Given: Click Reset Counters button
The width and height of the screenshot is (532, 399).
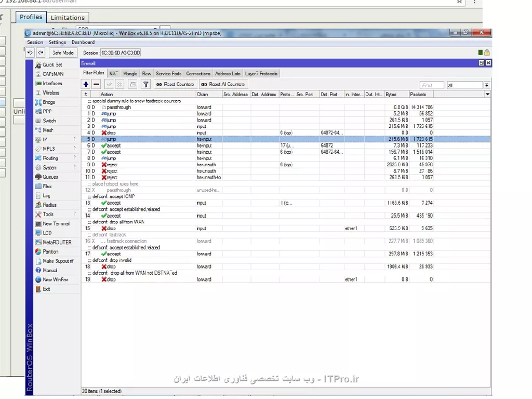Looking at the screenshot, I should click(x=175, y=85).
